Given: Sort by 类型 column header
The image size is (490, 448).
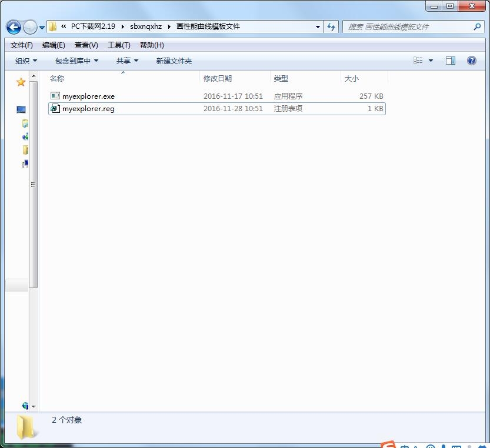Looking at the screenshot, I should click(x=305, y=78).
